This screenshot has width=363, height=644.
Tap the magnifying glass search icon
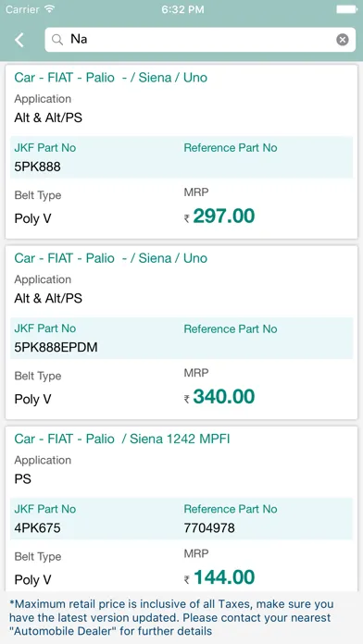pyautogui.click(x=57, y=40)
